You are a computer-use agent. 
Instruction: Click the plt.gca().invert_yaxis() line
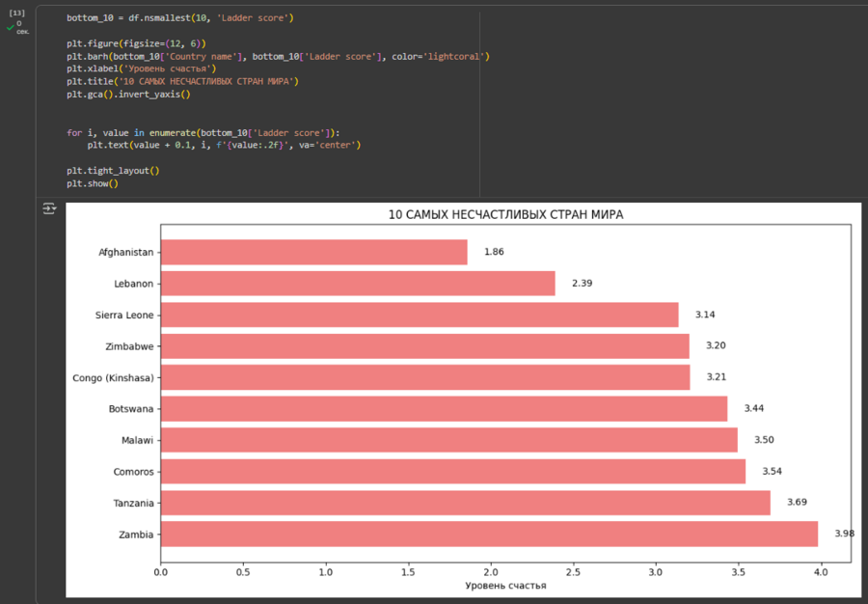[128, 95]
